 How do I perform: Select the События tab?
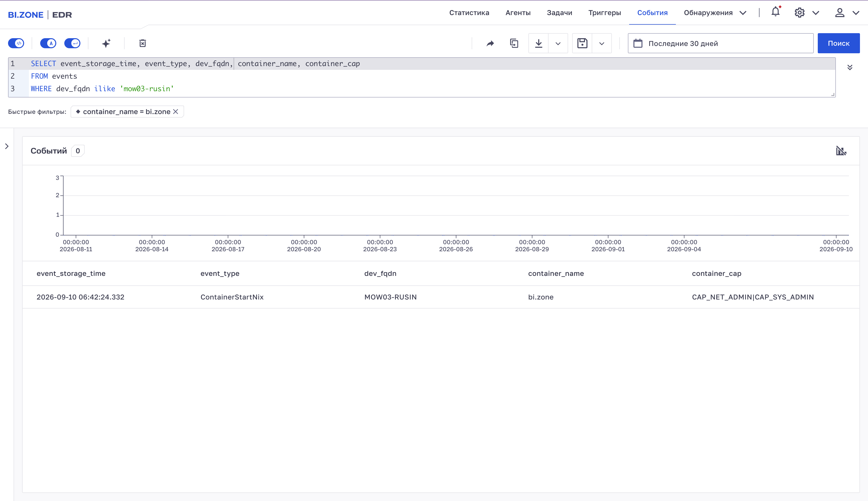pyautogui.click(x=652, y=13)
